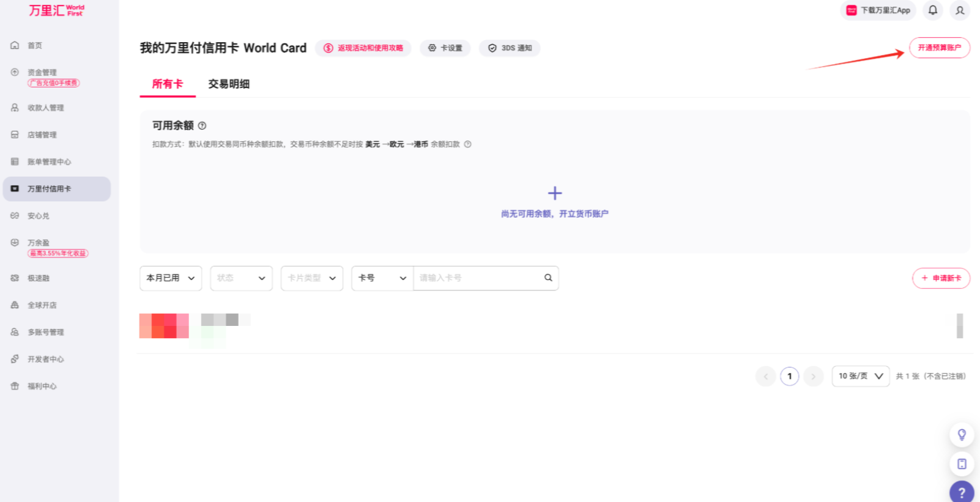The width and height of the screenshot is (980, 502).
Task: Click the search magnifier in card number field
Action: 548,278
